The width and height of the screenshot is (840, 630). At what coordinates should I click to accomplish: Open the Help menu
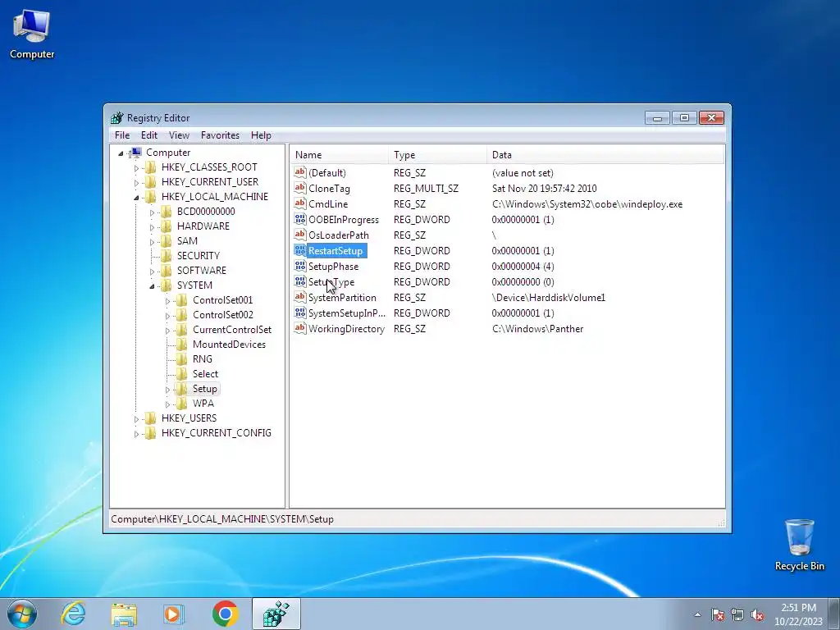(261, 135)
